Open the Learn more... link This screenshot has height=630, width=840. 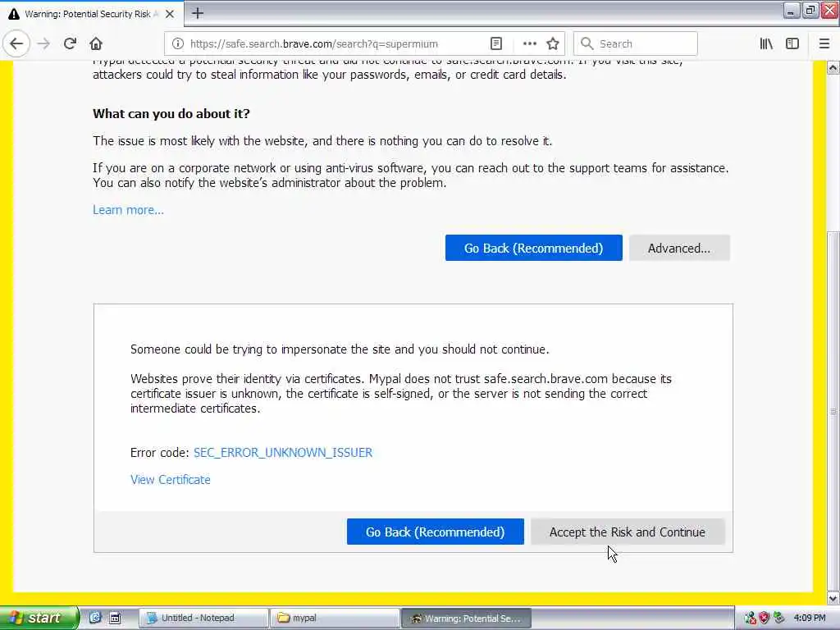[x=128, y=210]
